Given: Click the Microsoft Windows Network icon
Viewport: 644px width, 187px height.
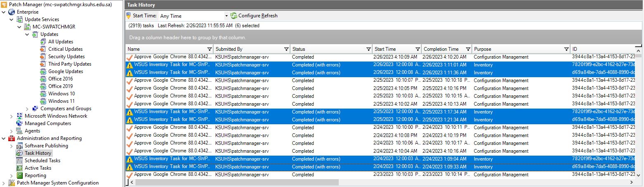Looking at the screenshot, I should pos(19,116).
